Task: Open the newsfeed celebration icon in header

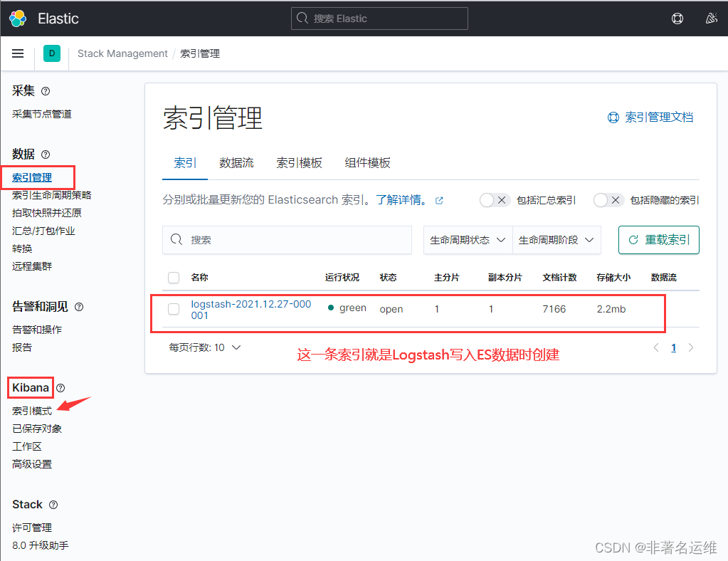Action: coord(711,19)
